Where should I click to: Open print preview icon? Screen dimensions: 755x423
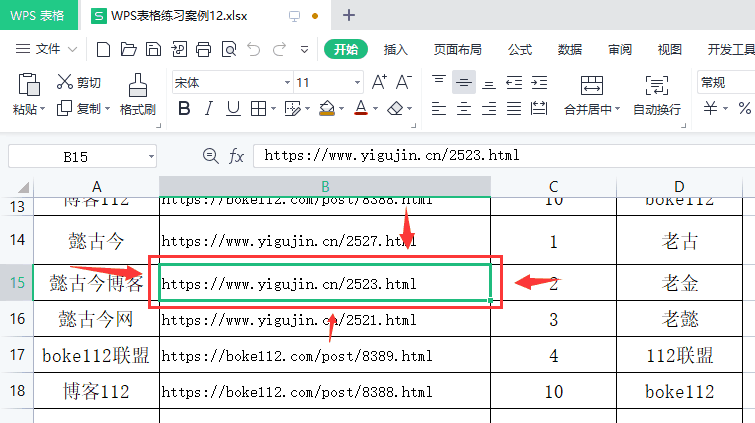pos(229,49)
